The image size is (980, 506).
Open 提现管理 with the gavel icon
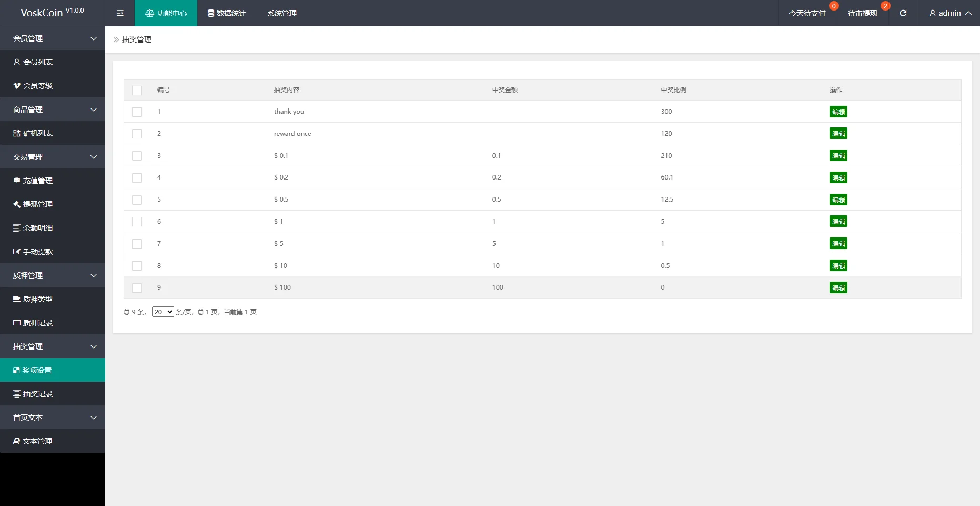click(x=17, y=204)
